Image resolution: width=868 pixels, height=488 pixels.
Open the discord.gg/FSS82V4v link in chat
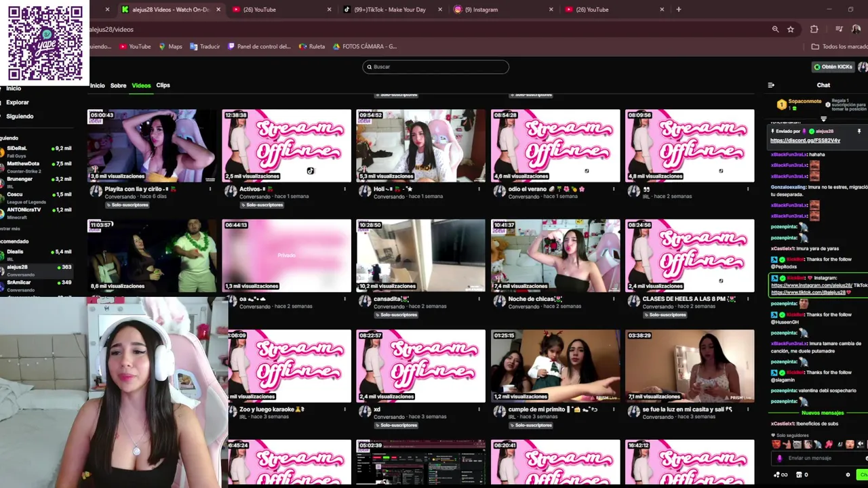click(x=805, y=140)
